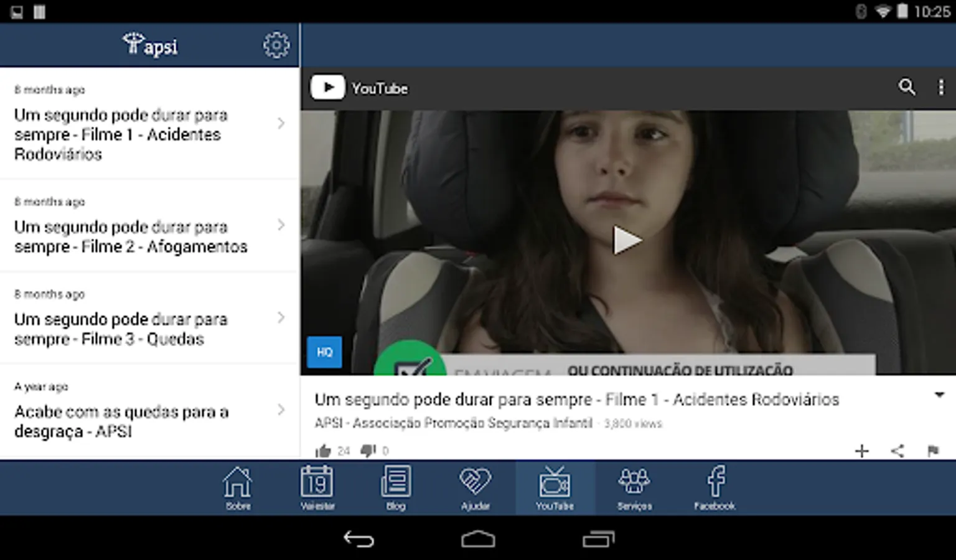Open the Serviços tab
956x560 pixels.
click(x=634, y=488)
